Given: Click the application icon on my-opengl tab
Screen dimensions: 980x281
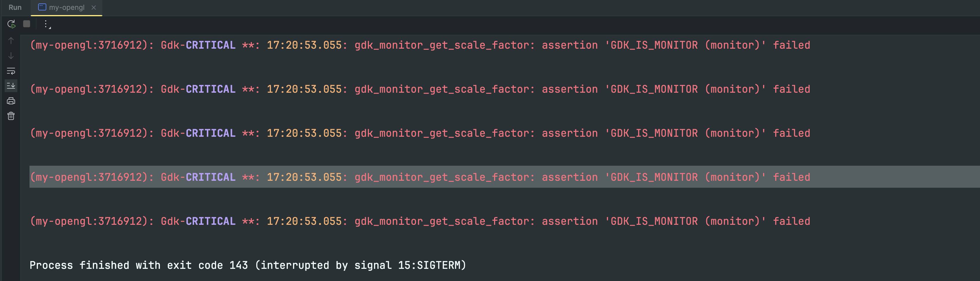Looking at the screenshot, I should point(42,7).
